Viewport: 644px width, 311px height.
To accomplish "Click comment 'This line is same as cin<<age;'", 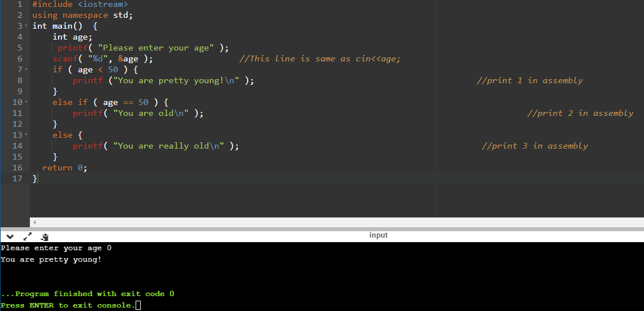I will click(319, 59).
